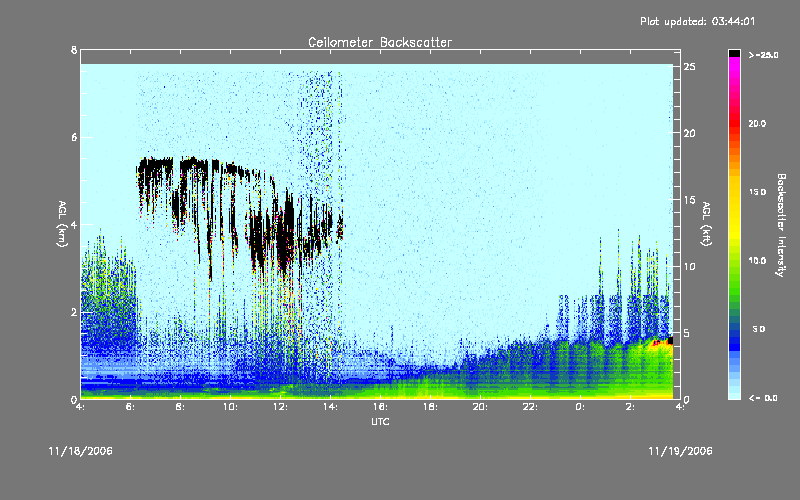Click the ">=25.0" colorbar value
800x500 pixels.
pyautogui.click(x=763, y=55)
